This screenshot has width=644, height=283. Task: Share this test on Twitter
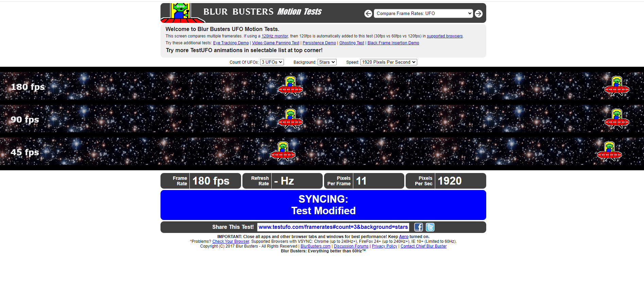coord(430,227)
